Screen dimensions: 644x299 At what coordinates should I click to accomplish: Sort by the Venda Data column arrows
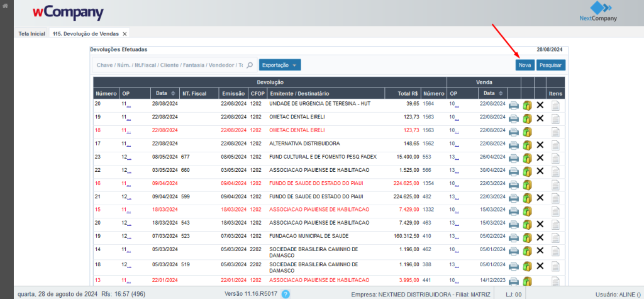500,93
